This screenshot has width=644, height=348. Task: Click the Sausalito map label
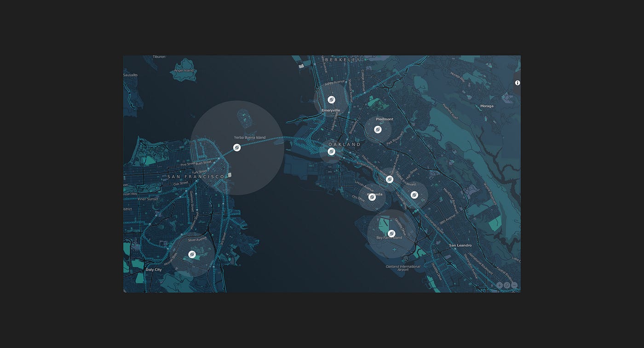(x=130, y=74)
